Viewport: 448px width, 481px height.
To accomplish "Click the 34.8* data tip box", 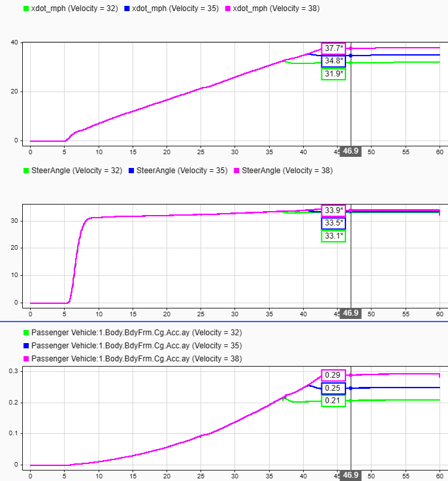I will click(x=334, y=61).
